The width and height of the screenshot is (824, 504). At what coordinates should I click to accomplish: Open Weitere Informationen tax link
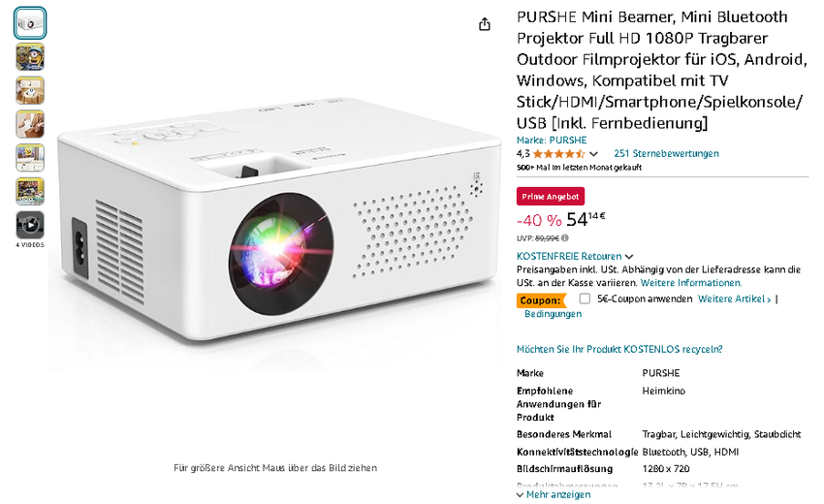pos(691,283)
